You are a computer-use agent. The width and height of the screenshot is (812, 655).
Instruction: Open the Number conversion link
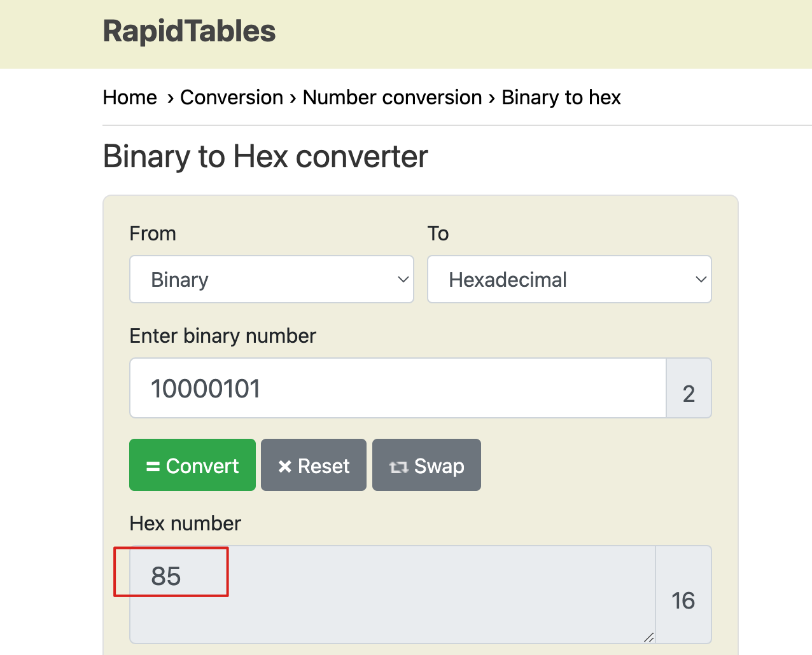pyautogui.click(x=392, y=97)
